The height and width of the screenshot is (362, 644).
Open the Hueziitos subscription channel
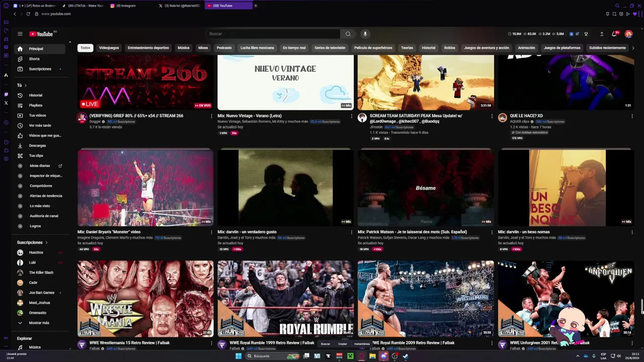point(40,252)
